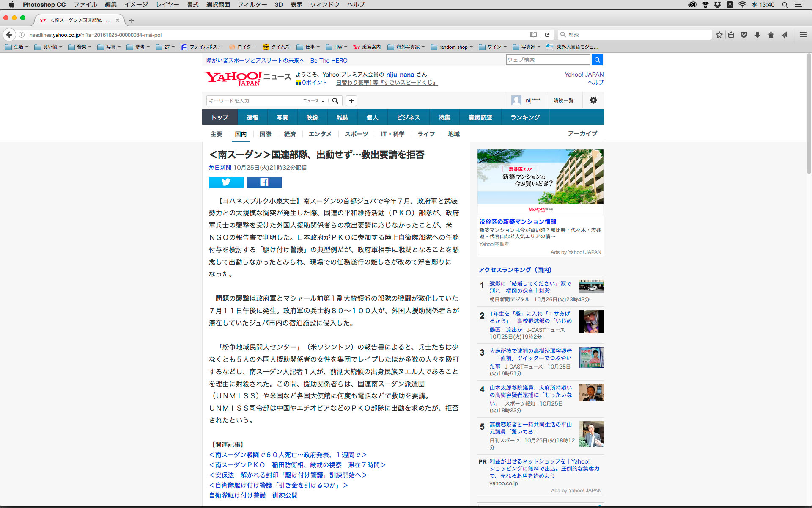This screenshot has width=812, height=508.
Task: Click the Facebook share button
Action: 264,182
